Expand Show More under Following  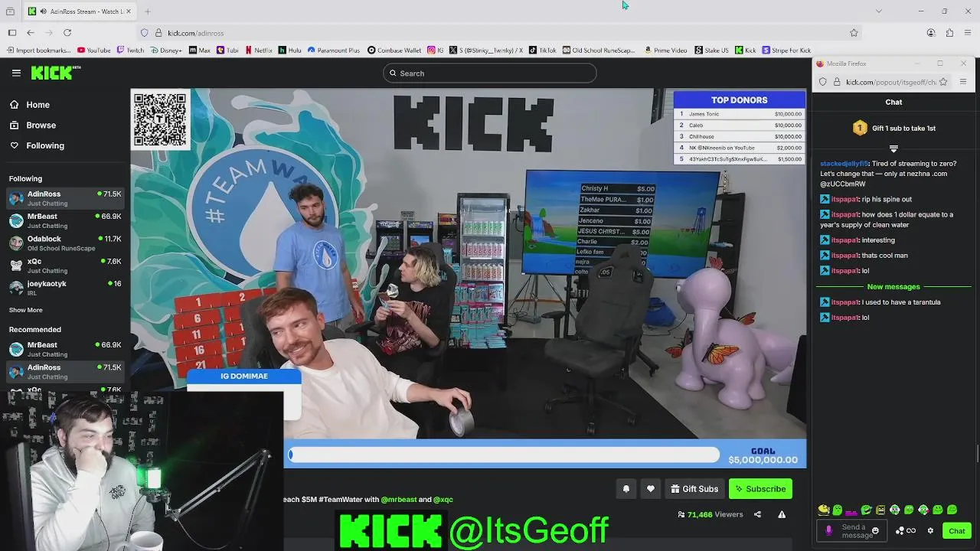[26, 310]
